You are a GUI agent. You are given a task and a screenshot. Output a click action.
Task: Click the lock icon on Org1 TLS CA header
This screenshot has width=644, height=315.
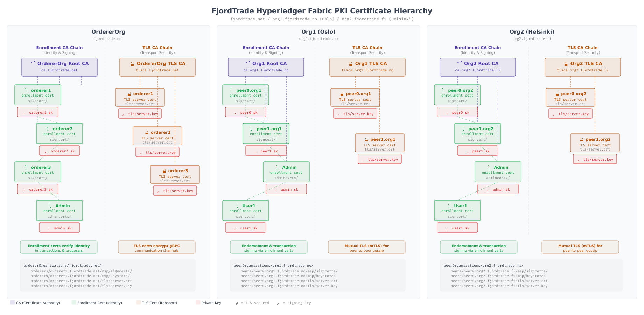click(350, 64)
